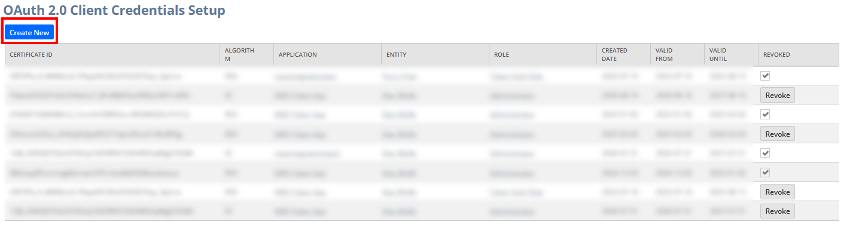Click Revoke in the last table row

pyautogui.click(x=778, y=211)
